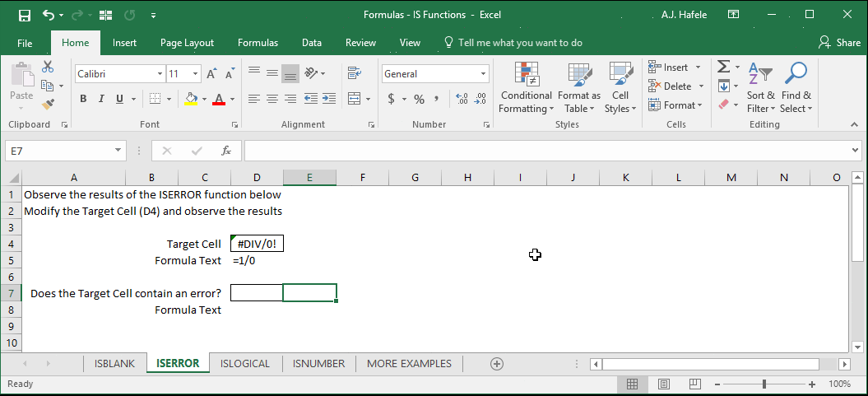
Task: Click the Save icon in Quick Access Toolbar
Action: pyautogui.click(x=25, y=16)
